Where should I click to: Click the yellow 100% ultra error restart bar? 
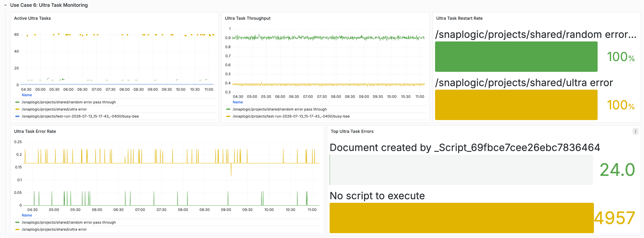click(516, 105)
